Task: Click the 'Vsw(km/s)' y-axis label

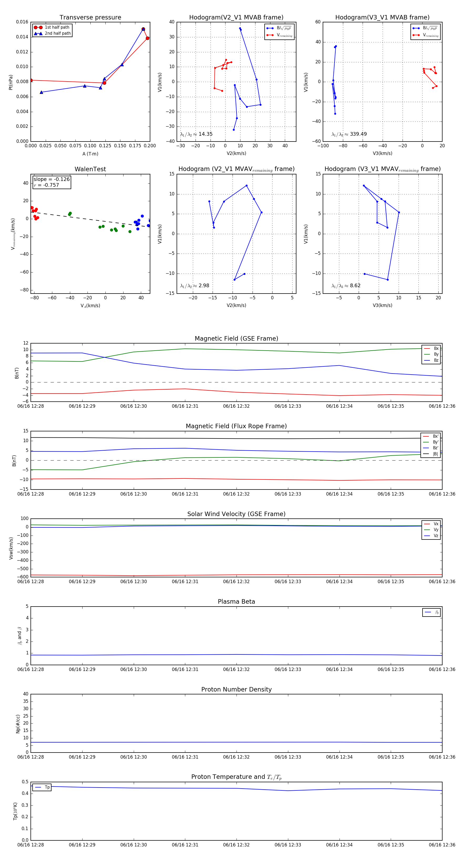Action: click(x=11, y=548)
